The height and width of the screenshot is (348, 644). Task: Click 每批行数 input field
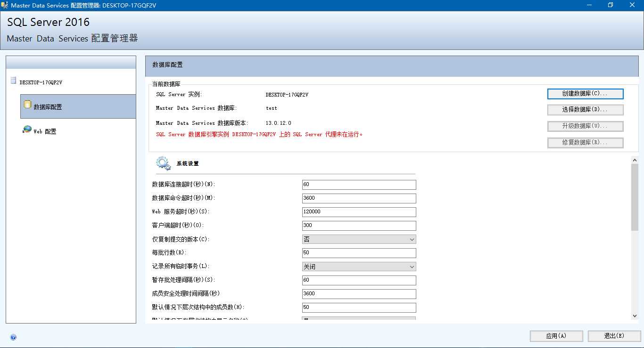pos(359,253)
